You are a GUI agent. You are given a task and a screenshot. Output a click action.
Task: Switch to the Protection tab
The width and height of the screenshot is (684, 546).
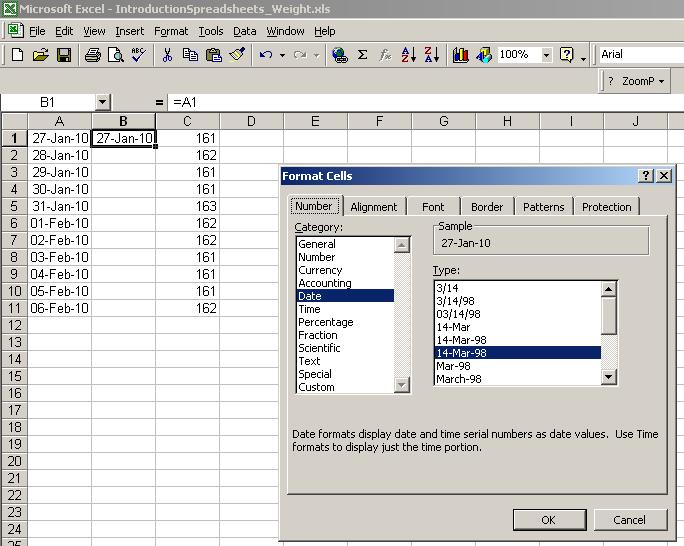pos(607,207)
